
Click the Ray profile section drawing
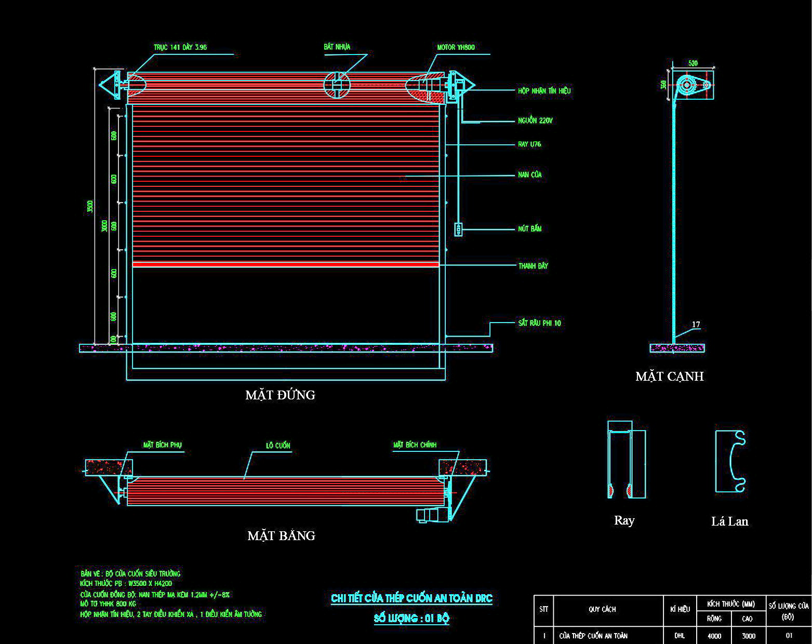tap(626, 460)
